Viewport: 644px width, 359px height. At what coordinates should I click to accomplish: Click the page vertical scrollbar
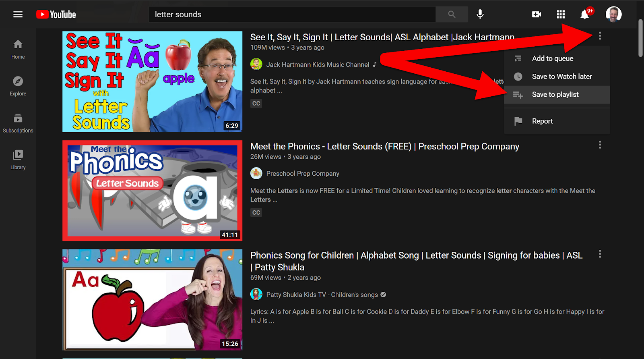coord(640,38)
